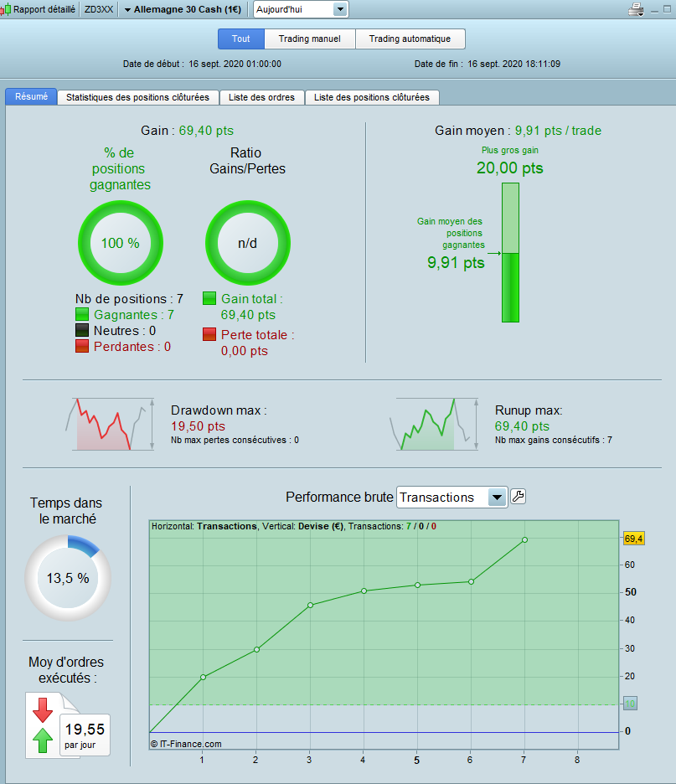Click the Date de début value
This screenshot has width=676, height=784.
coord(235,64)
